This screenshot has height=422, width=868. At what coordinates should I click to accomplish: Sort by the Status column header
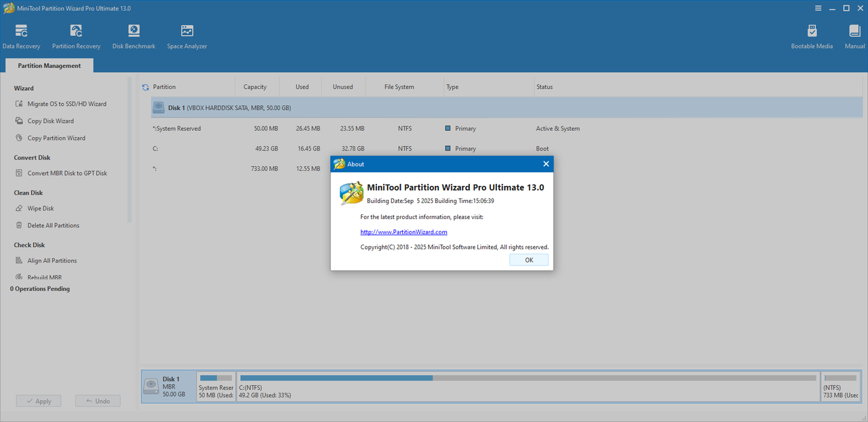(545, 87)
